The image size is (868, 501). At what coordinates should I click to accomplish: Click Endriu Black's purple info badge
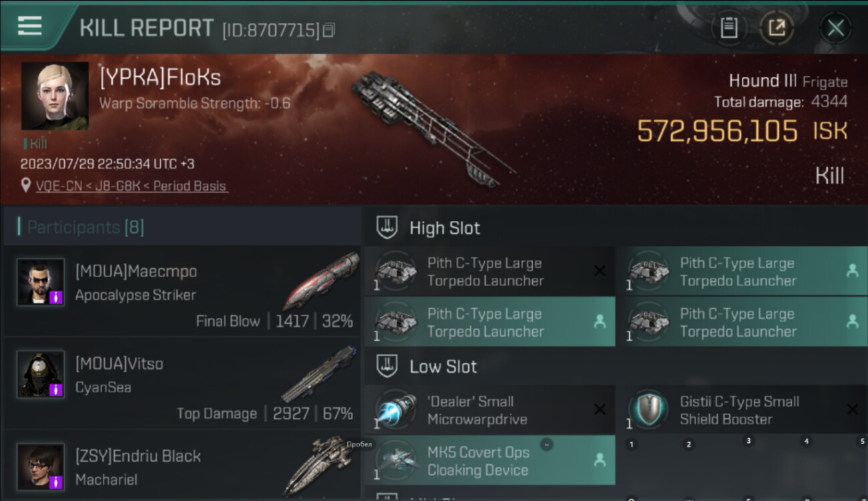56,481
